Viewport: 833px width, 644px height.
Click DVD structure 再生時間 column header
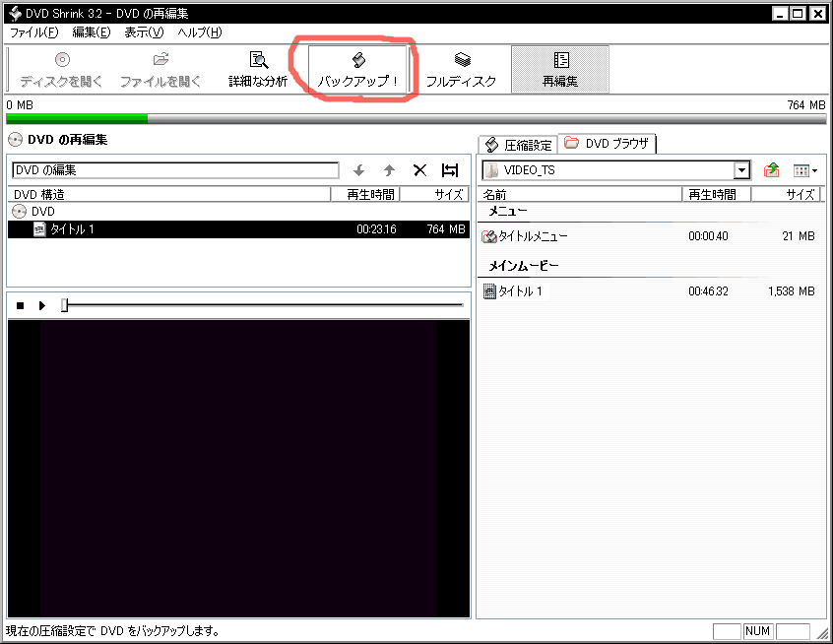pos(365,194)
